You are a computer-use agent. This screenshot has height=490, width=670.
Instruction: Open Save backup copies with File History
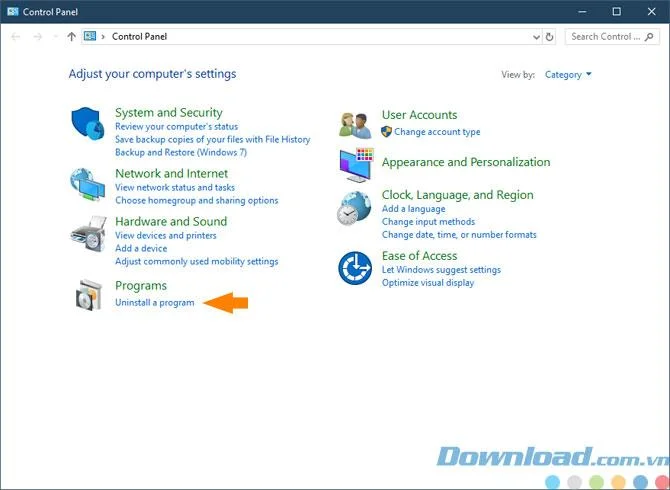tap(212, 139)
